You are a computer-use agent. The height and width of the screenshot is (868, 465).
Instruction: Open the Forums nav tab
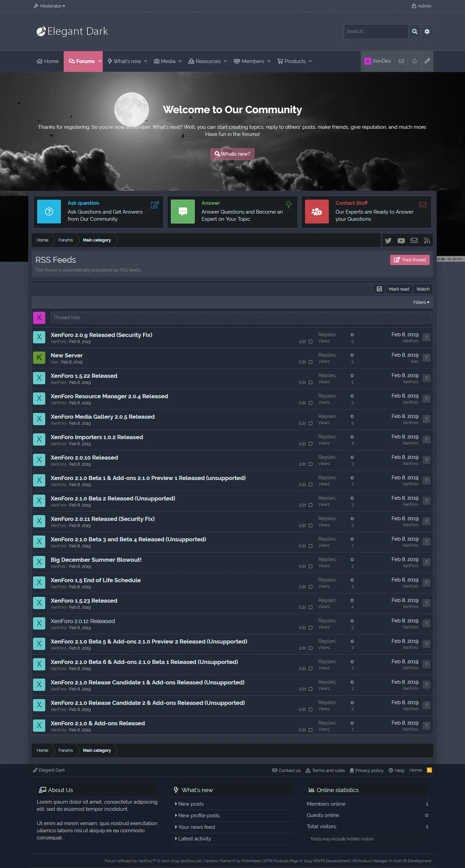[x=81, y=61]
